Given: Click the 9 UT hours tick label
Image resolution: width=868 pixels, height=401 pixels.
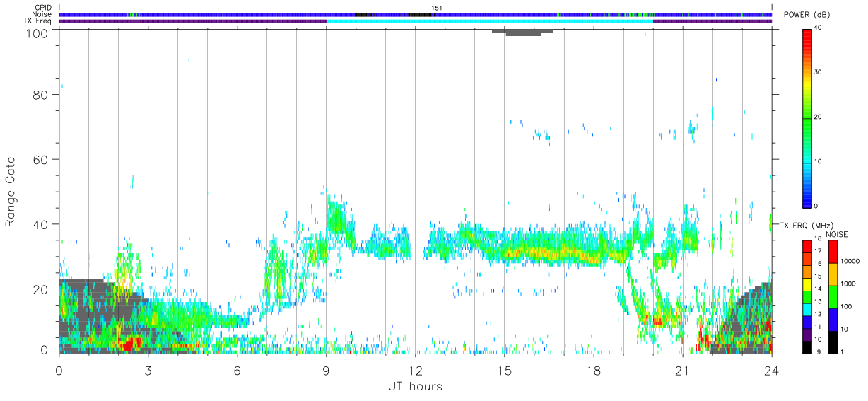Looking at the screenshot, I should click(326, 371).
